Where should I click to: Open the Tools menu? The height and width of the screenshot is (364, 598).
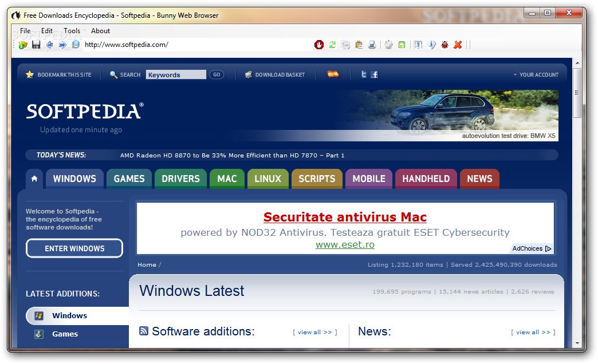72,31
